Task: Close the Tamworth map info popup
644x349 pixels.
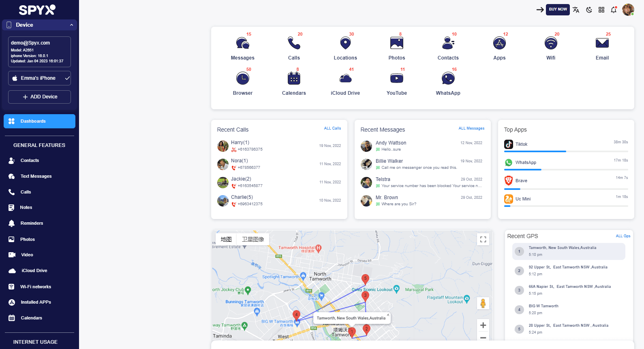Action: tap(388, 315)
